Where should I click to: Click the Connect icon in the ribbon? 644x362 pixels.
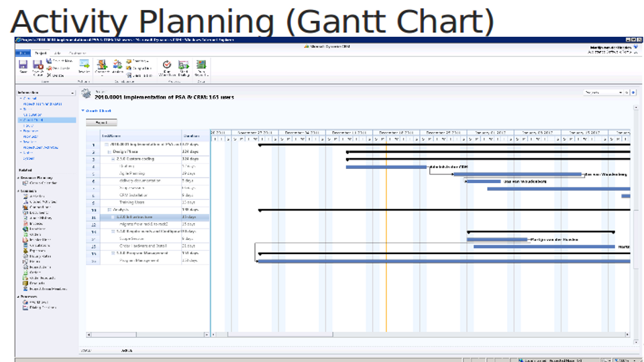tap(102, 66)
